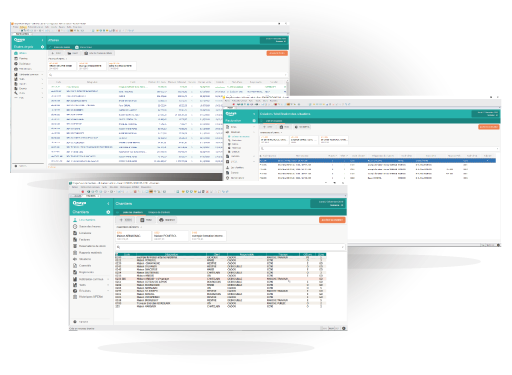
Task: Click the orange action button in Affaires window
Action: pyautogui.click(x=277, y=53)
